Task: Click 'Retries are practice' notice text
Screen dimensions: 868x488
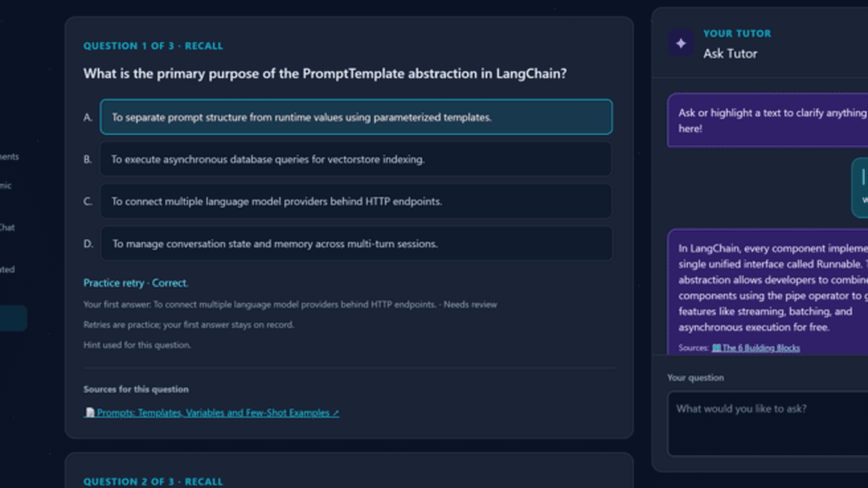Action: [189, 325]
